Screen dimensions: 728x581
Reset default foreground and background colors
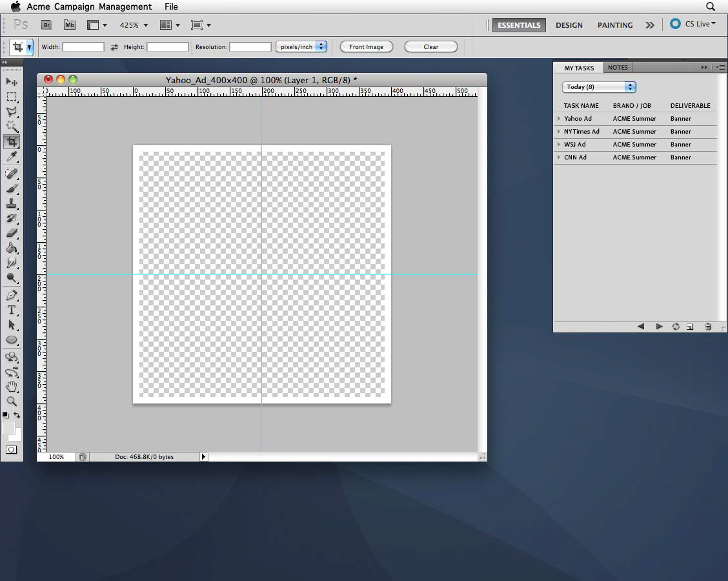click(x=6, y=414)
